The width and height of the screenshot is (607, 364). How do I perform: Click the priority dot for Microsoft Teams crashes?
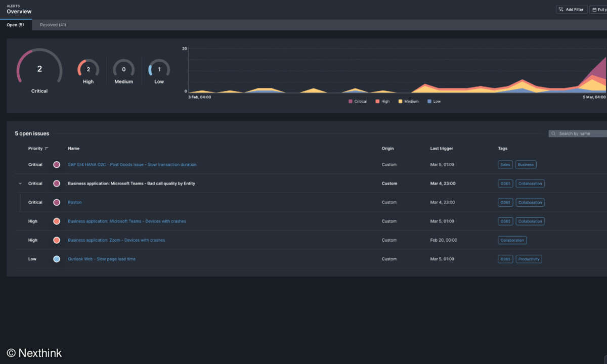57,221
